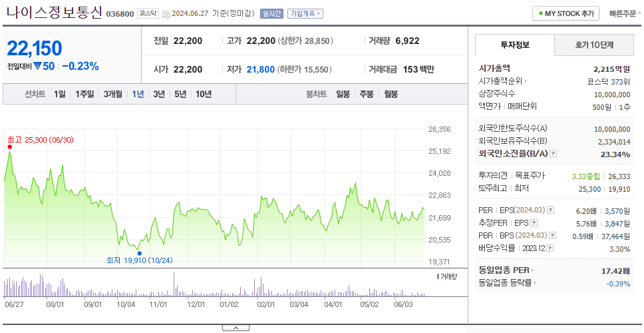Click the 하한가 15,550 text
644x333 pixels.
coord(304,69)
